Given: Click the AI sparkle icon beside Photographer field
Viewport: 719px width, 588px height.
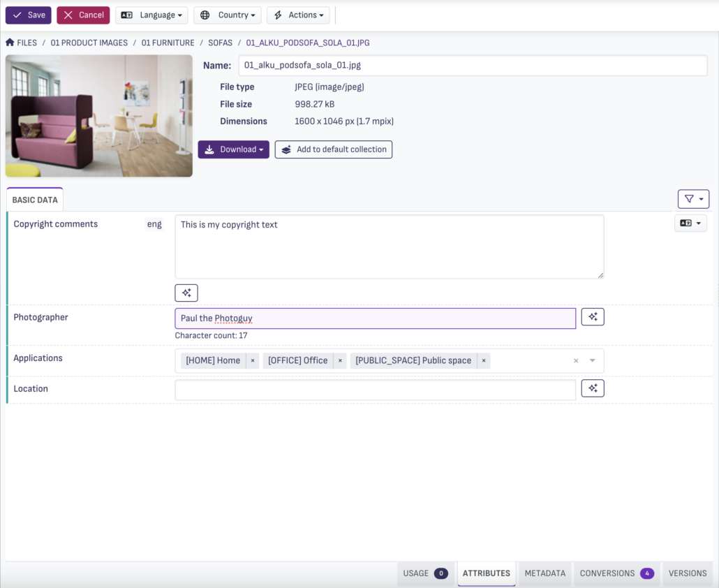Looking at the screenshot, I should pos(593,316).
